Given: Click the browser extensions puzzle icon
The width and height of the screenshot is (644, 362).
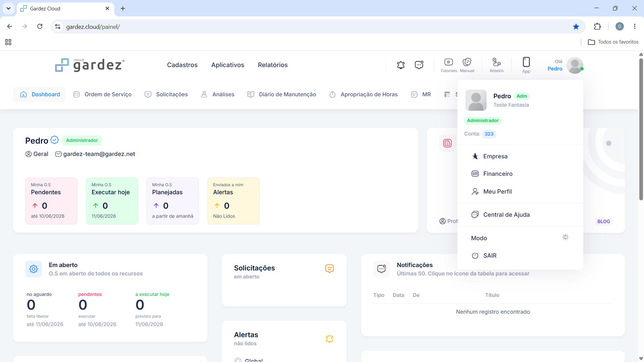Looking at the screenshot, I should point(597,27).
